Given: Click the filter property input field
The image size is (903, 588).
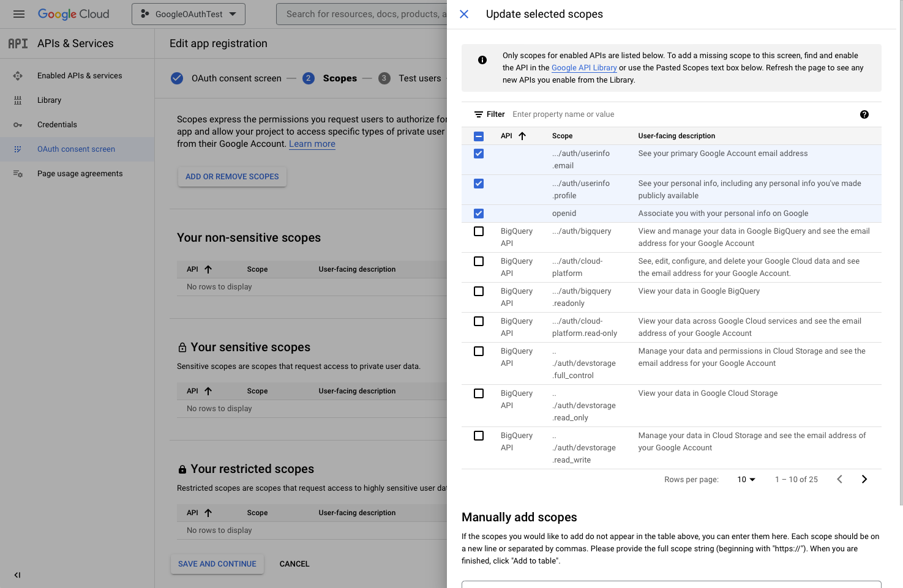Looking at the screenshot, I should (x=680, y=114).
